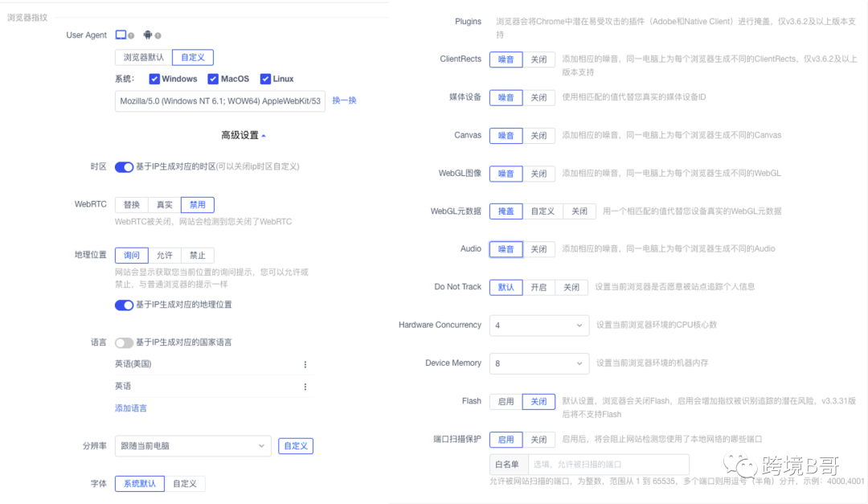Set WebGL元数据 to 自定义
The height and width of the screenshot is (504, 868).
[542, 211]
